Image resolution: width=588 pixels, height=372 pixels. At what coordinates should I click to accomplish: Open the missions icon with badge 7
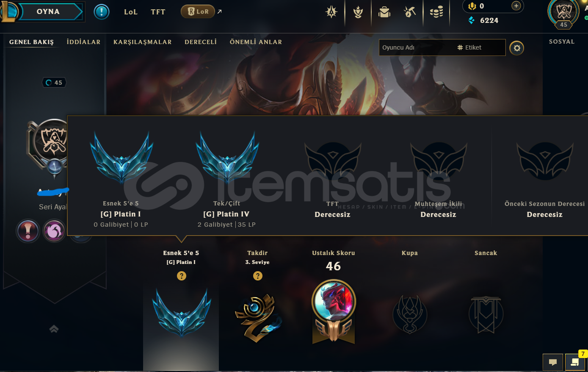point(575,362)
